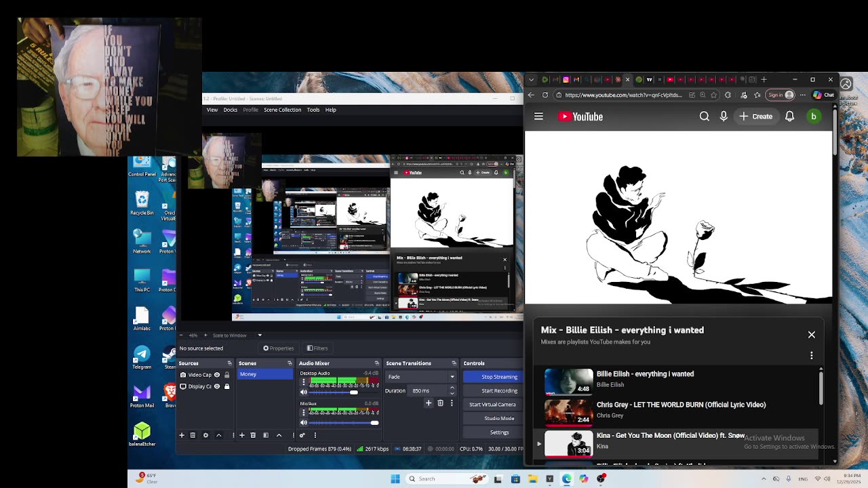Toggle visibility of Display Capture source
The height and width of the screenshot is (488, 868).
coord(217,386)
